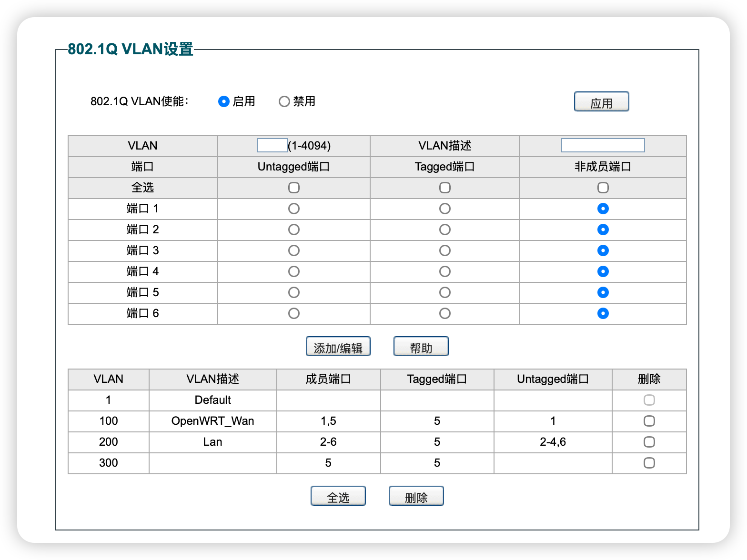The height and width of the screenshot is (560, 747).
Task: Tick delete checkbox for VLAN 200 Lan
Action: [649, 442]
